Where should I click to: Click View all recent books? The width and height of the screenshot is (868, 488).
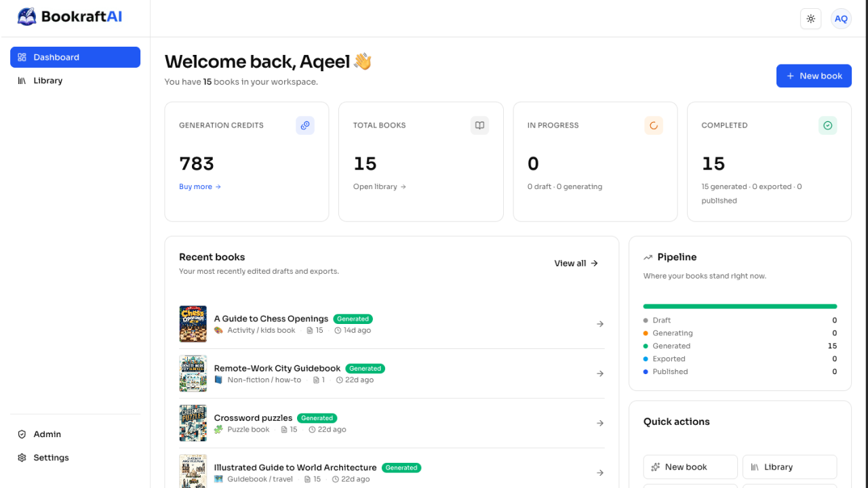pos(576,263)
